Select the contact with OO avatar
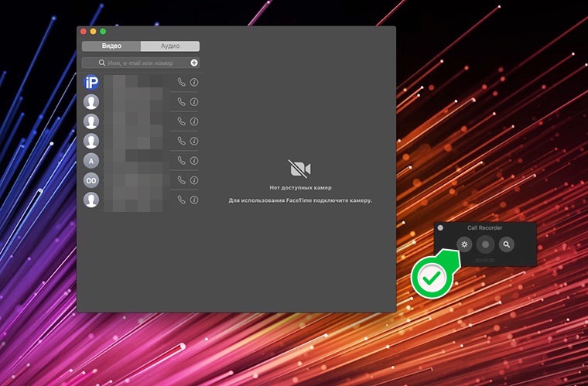The image size is (588, 386). 91,180
